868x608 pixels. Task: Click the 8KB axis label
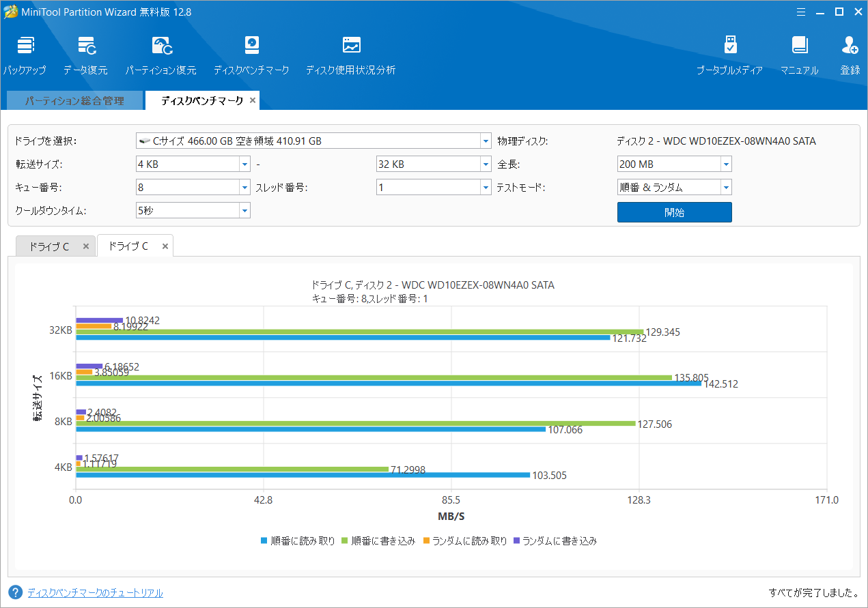pos(64,421)
